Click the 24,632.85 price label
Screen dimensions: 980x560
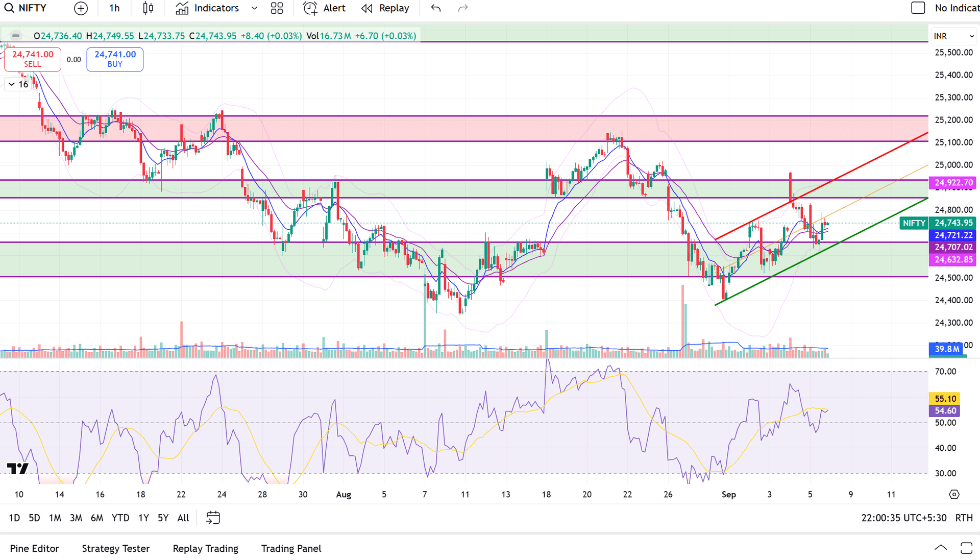coord(953,260)
